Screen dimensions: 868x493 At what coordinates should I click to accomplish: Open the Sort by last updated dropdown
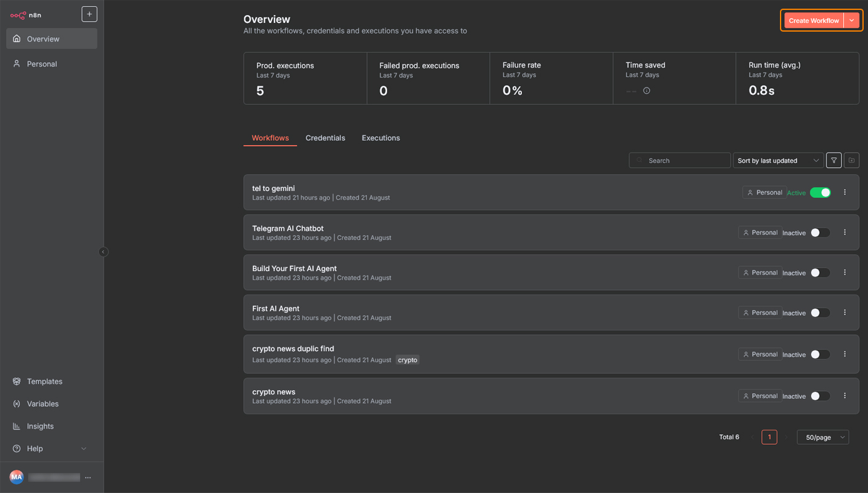coord(778,160)
